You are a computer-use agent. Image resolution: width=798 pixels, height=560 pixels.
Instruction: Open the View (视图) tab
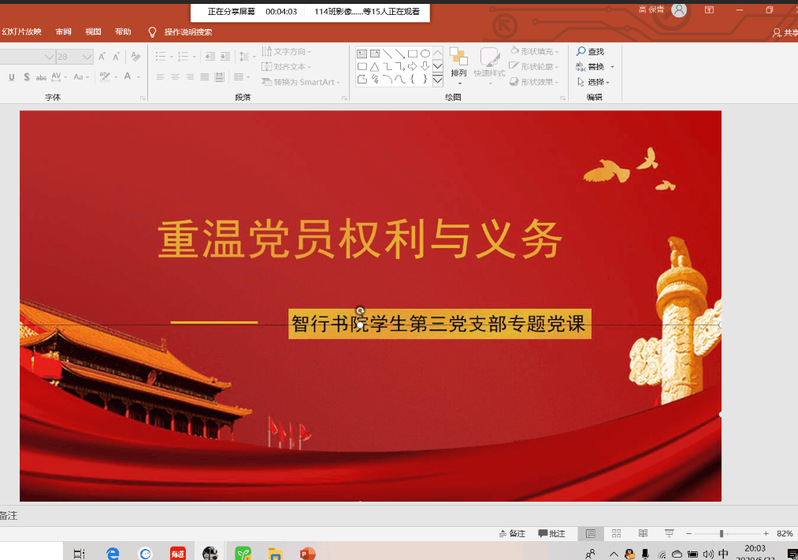(x=93, y=32)
